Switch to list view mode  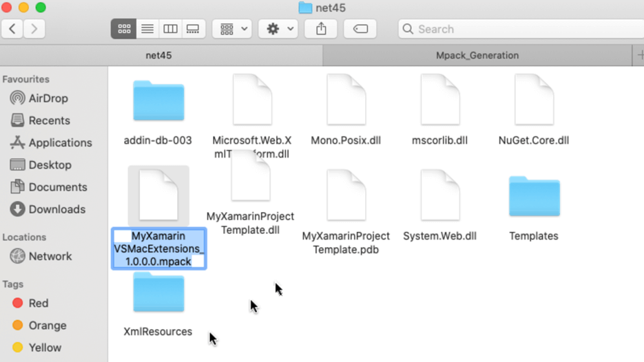pyautogui.click(x=147, y=29)
